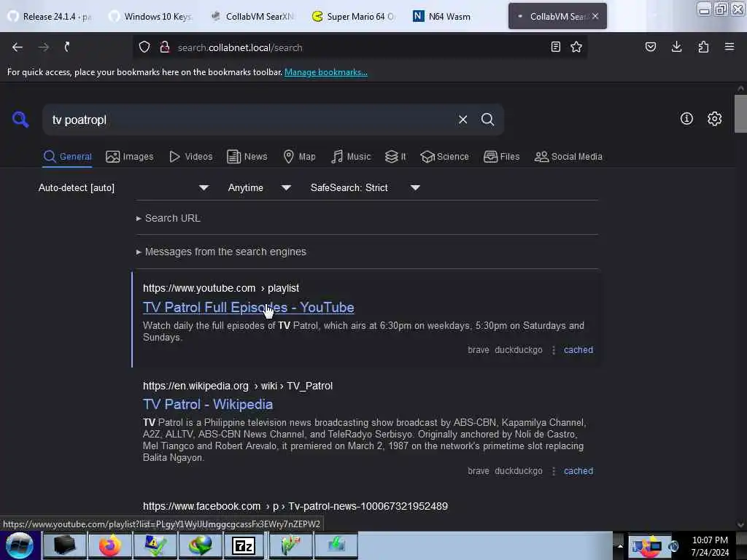Viewport: 747px width, 560px height.
Task: Expand Messages from the search engines
Action: coord(221,252)
